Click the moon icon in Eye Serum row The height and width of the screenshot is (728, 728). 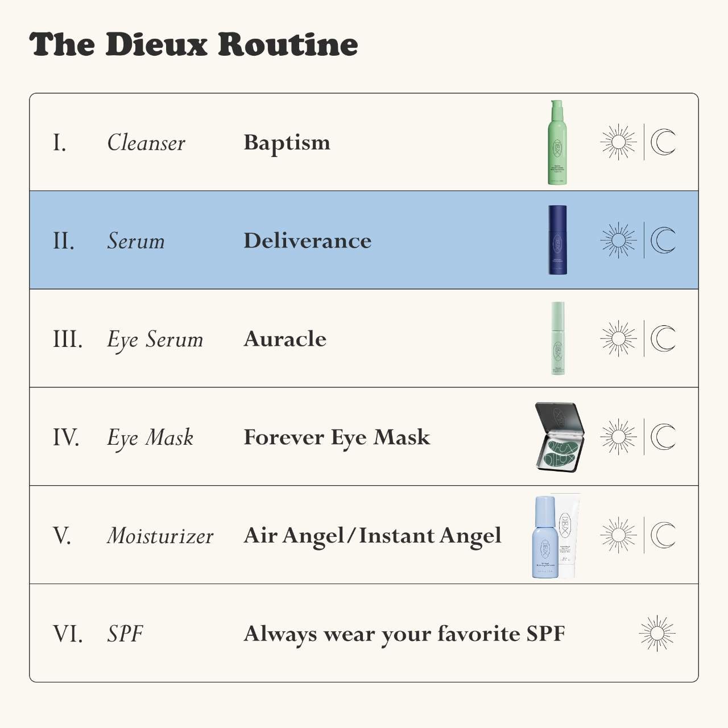(x=663, y=338)
